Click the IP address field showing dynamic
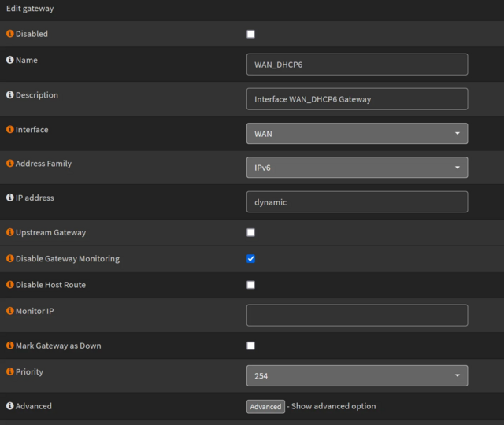This screenshot has width=504, height=425. click(x=357, y=202)
